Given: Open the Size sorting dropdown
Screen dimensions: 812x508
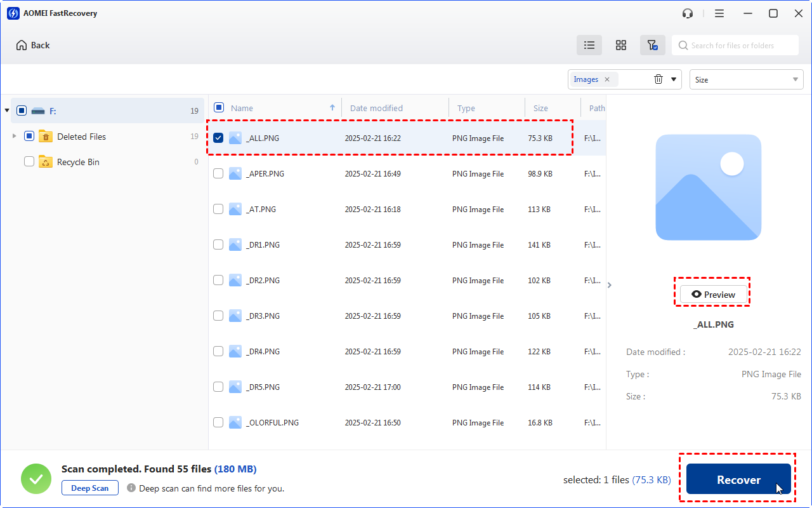Looking at the screenshot, I should pyautogui.click(x=747, y=79).
